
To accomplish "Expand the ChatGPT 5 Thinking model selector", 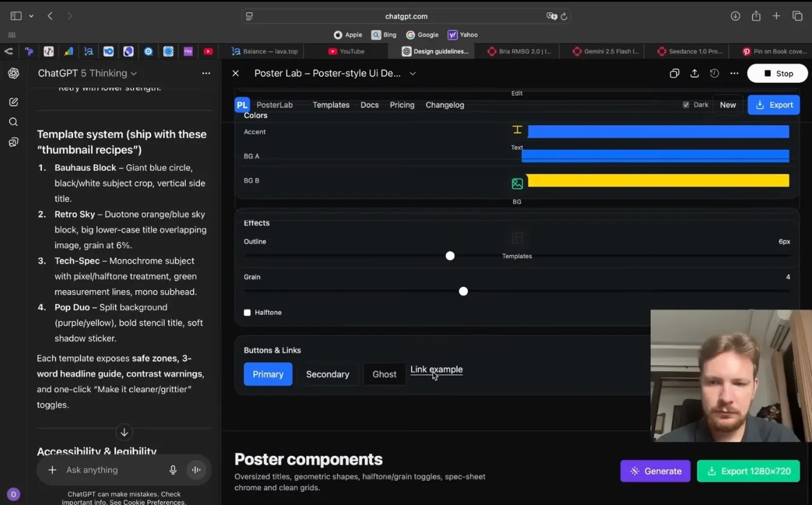I will (x=87, y=73).
